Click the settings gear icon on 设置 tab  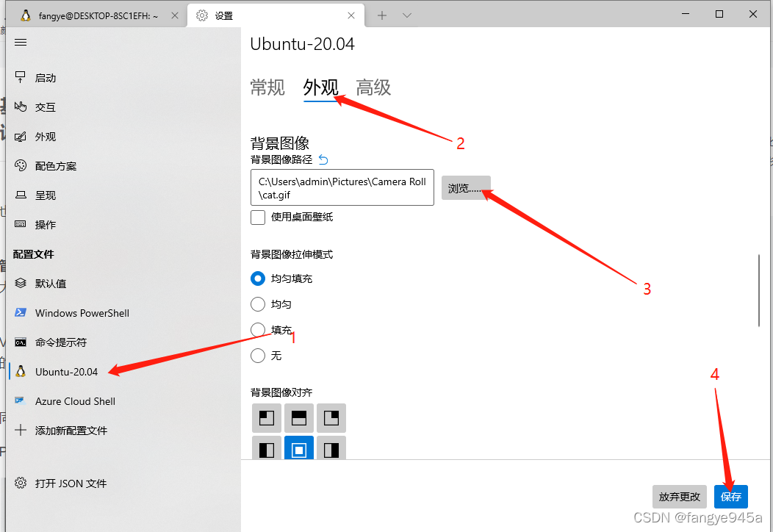201,15
